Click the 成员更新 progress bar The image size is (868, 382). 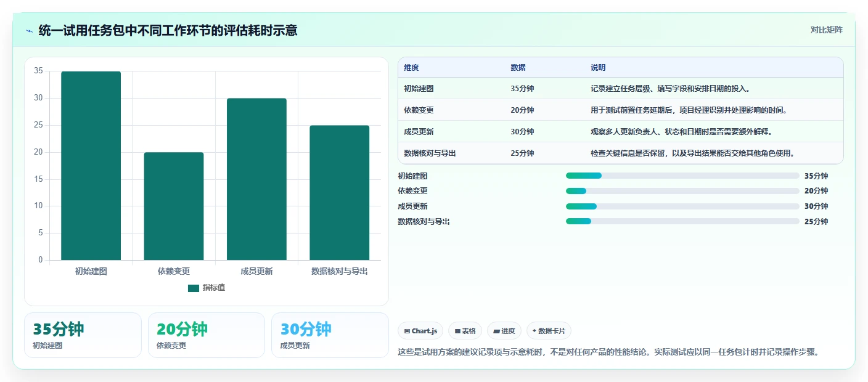pos(682,206)
